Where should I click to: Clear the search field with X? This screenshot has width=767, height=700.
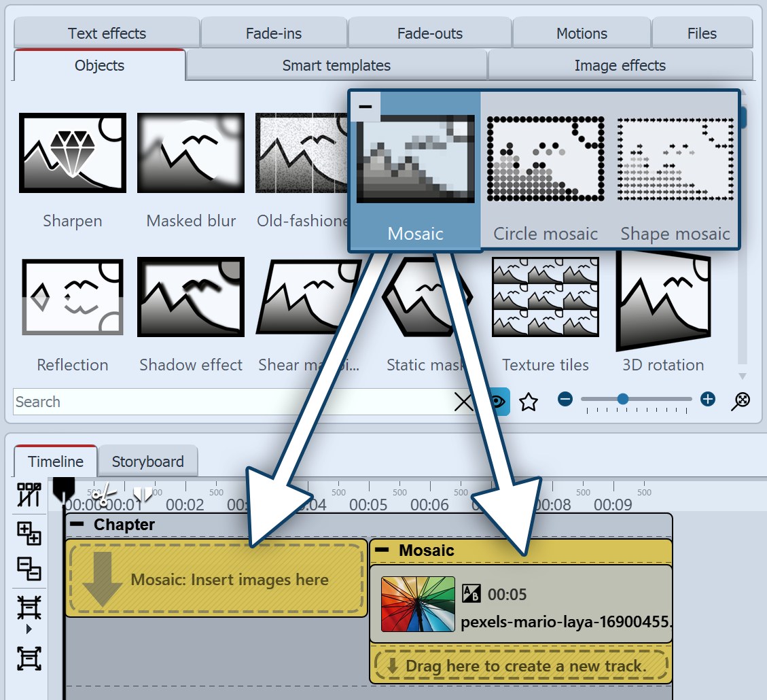pyautogui.click(x=463, y=402)
